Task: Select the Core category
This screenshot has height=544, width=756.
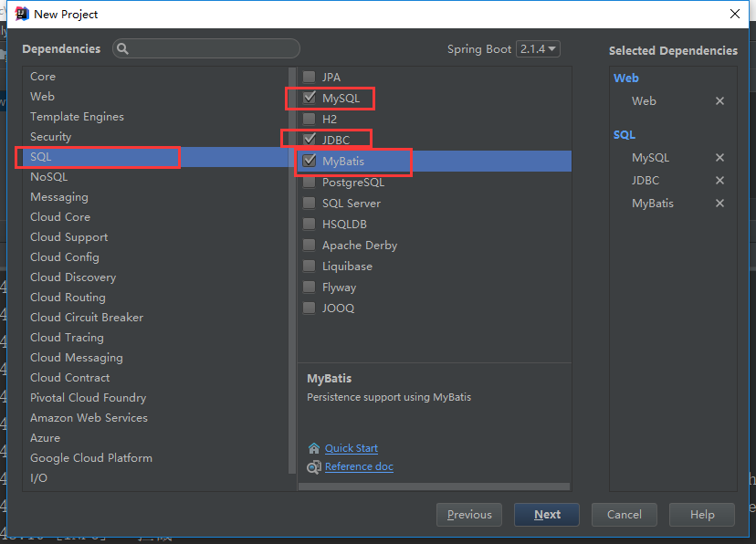Action: [x=155, y=77]
